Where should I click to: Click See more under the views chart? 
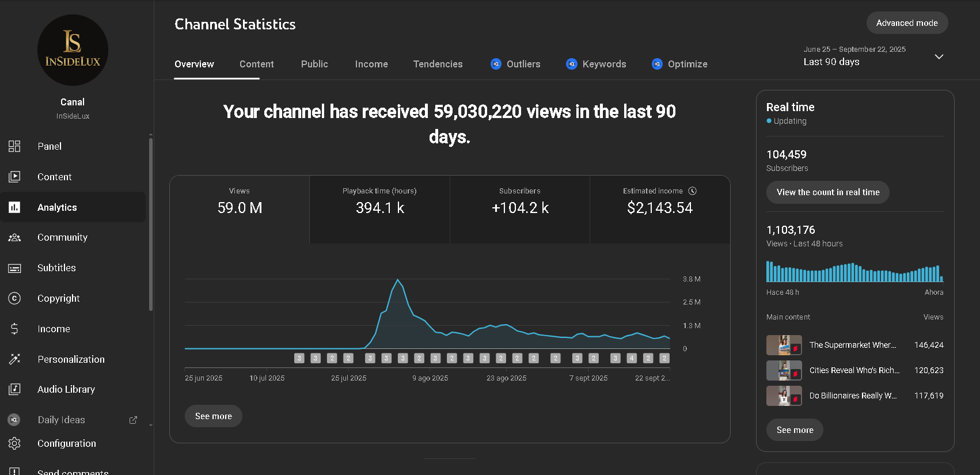[213, 416]
